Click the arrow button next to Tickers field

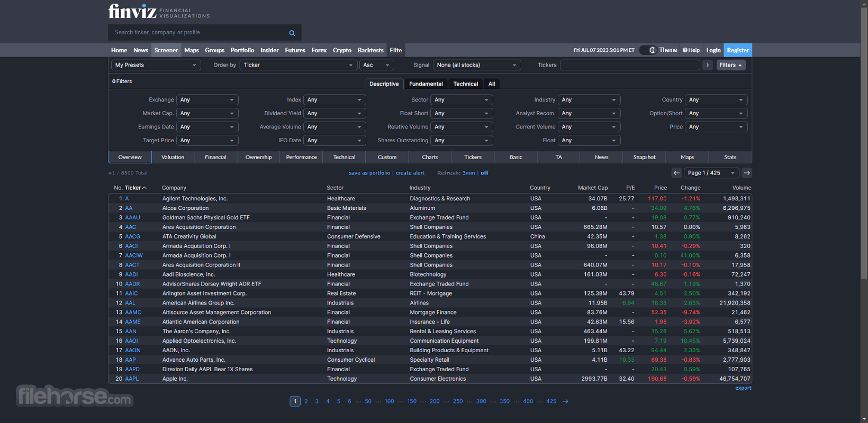708,65
